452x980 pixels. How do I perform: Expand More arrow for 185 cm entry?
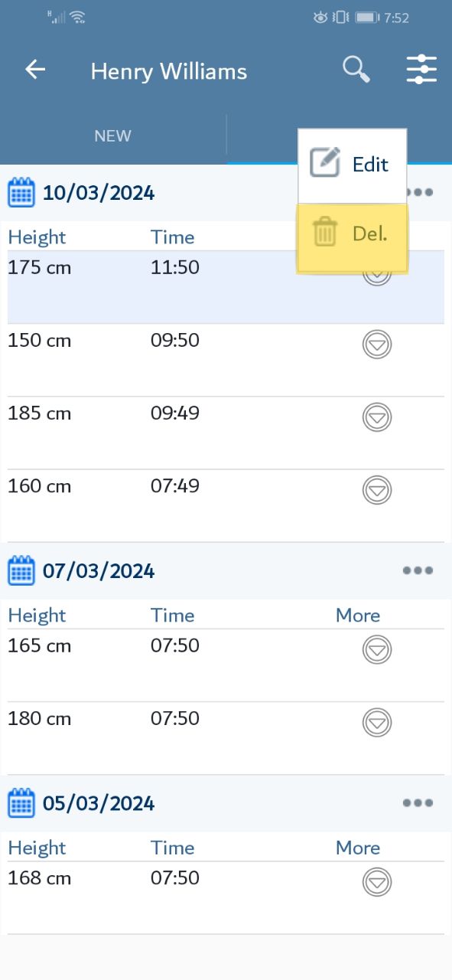tap(377, 417)
